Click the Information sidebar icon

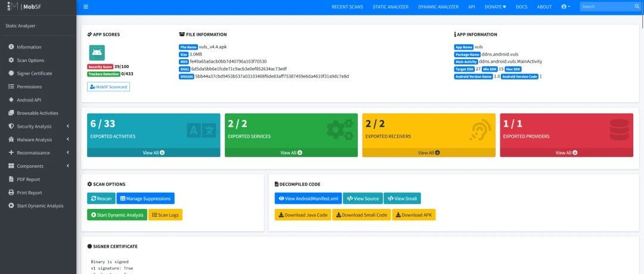click(x=11, y=47)
